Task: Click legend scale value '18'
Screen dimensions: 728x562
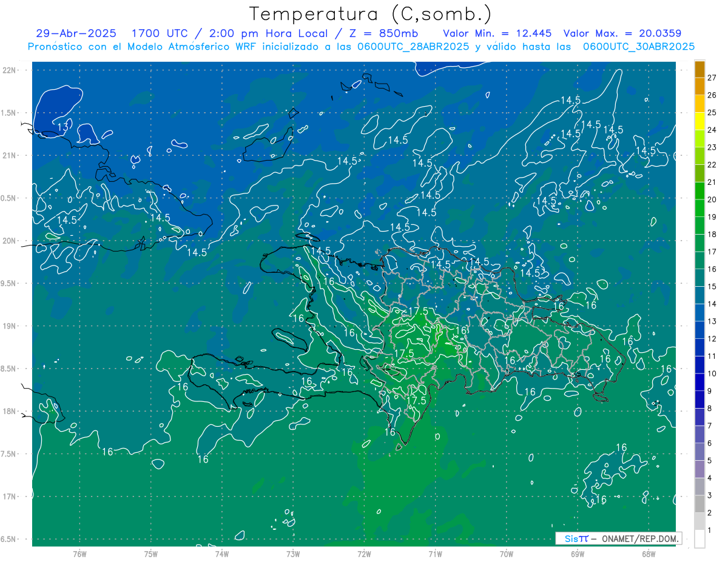Action: pyautogui.click(x=712, y=234)
